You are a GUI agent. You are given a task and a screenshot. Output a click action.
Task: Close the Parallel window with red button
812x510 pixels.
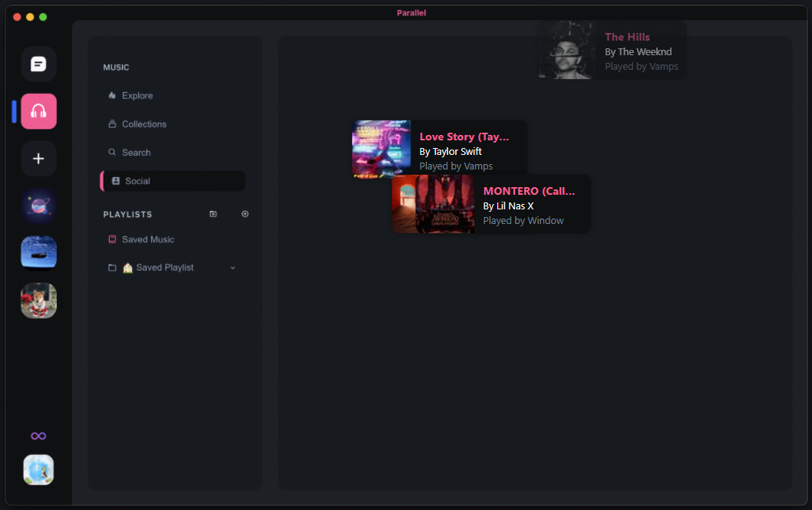click(x=17, y=17)
